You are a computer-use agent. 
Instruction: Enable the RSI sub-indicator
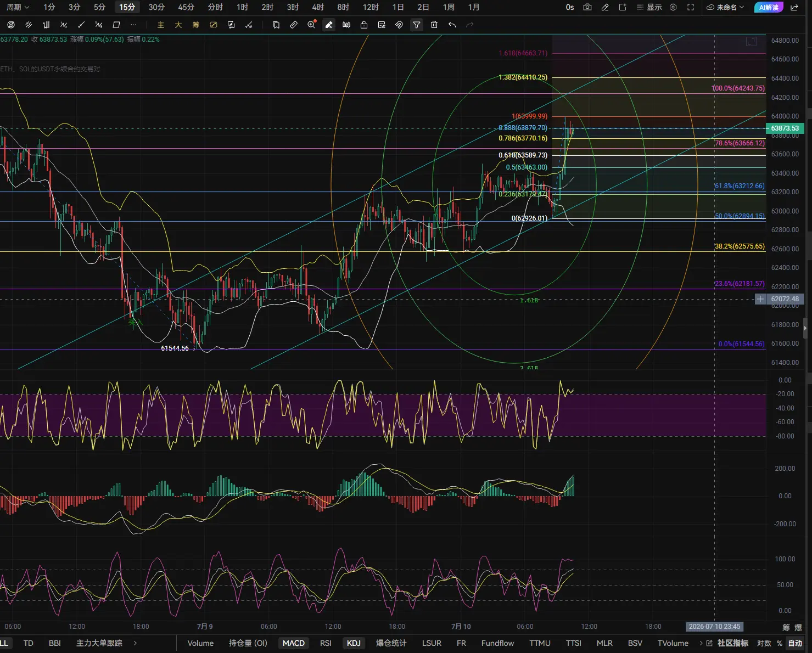[326, 643]
